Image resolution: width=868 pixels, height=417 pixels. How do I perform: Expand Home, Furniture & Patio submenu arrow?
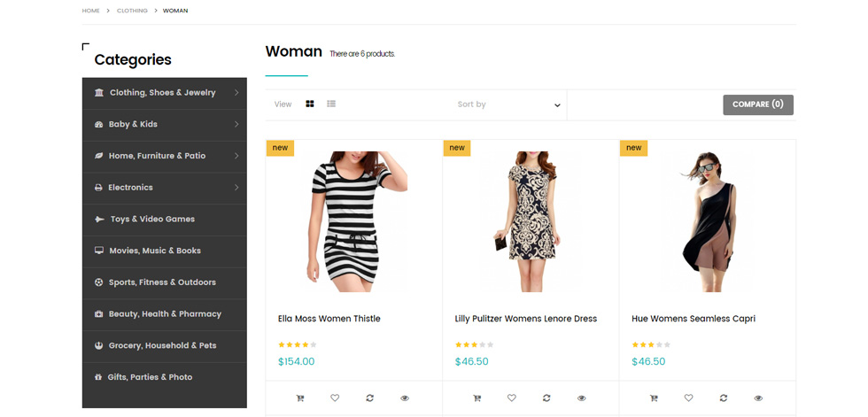(236, 156)
